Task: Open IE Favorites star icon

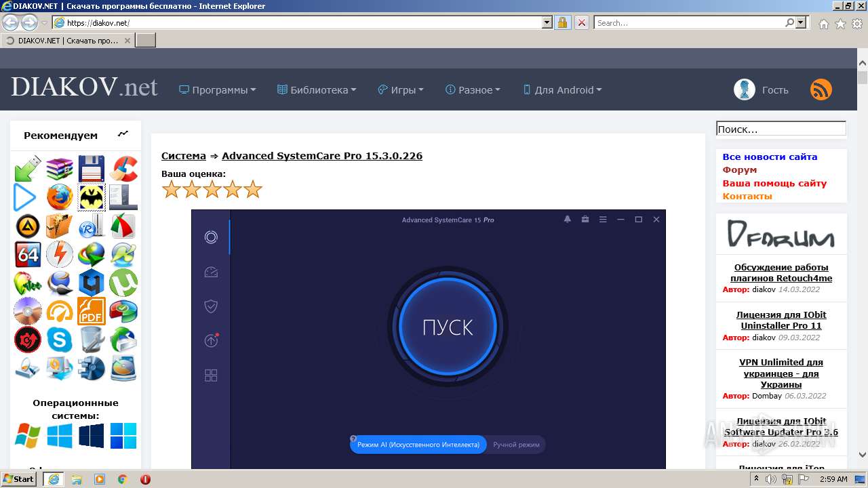Action: click(840, 23)
